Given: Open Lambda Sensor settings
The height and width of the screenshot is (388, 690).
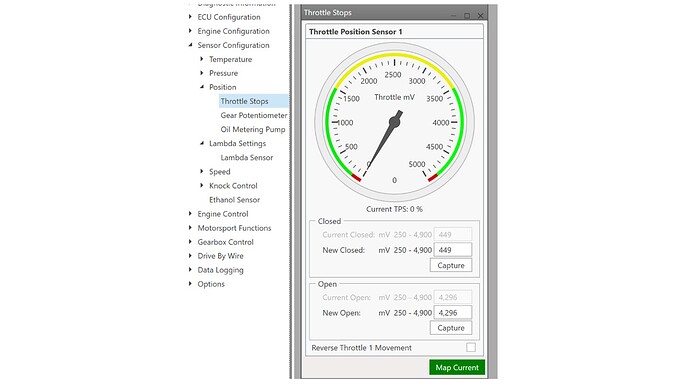Looking at the screenshot, I should click(x=247, y=157).
